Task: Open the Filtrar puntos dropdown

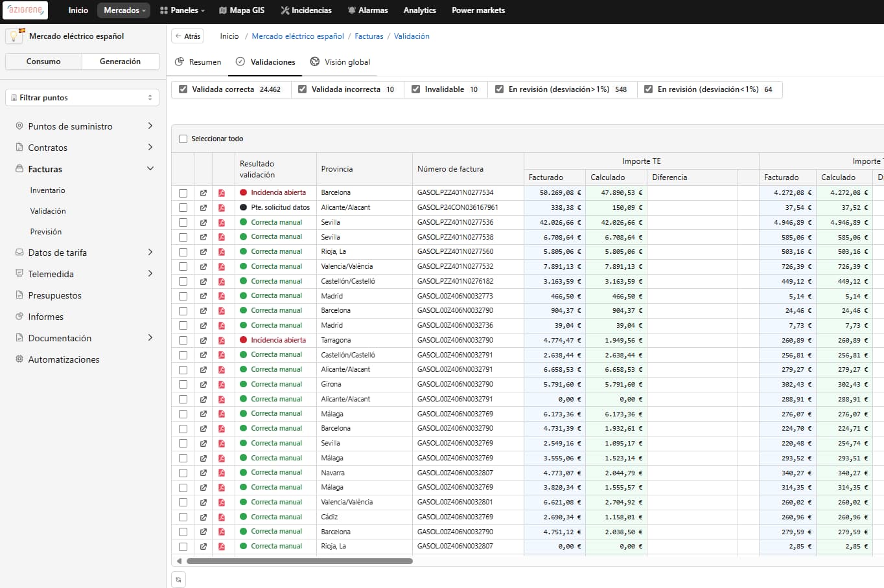Action: 82,98
